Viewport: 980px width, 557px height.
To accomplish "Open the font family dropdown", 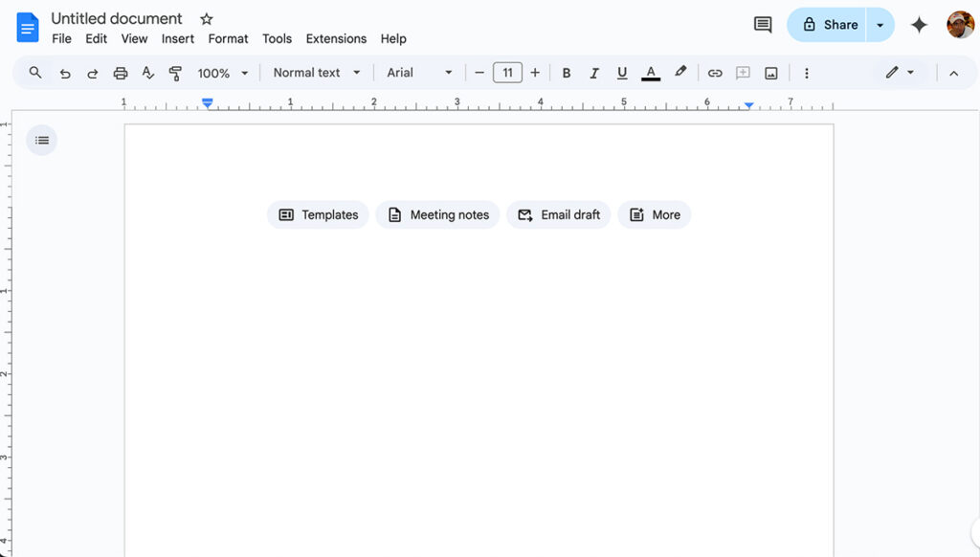I will click(x=419, y=72).
